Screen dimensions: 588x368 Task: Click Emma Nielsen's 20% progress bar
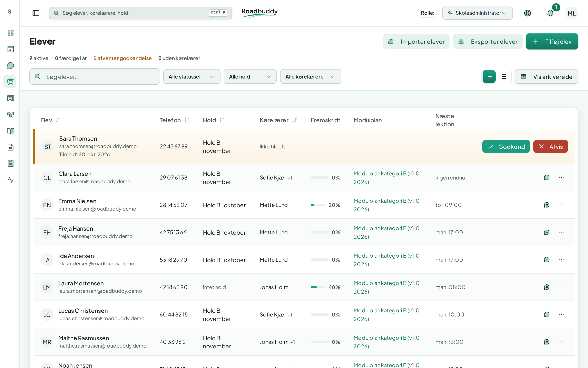(318, 205)
